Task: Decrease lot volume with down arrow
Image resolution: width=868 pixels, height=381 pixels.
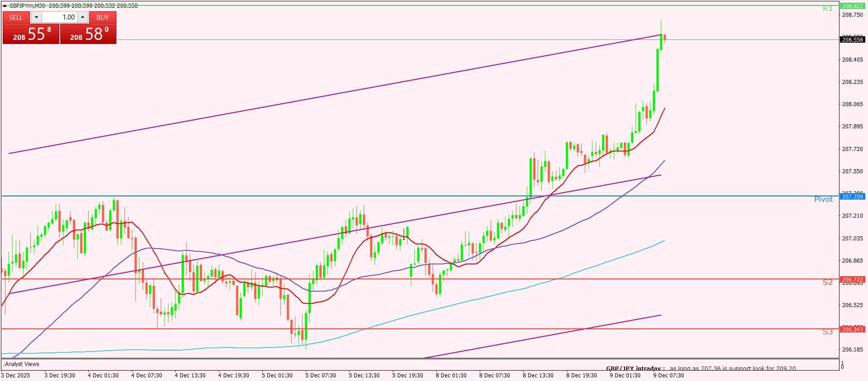Action: [36, 17]
